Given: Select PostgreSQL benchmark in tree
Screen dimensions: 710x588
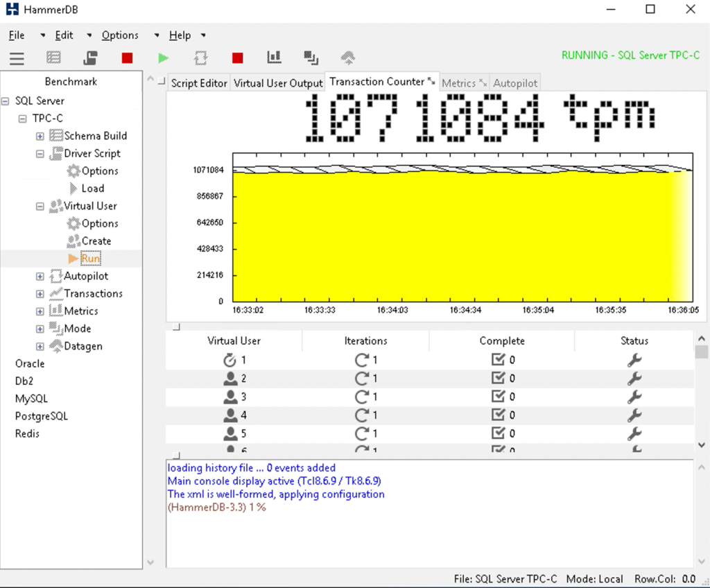Looking at the screenshot, I should (41, 416).
